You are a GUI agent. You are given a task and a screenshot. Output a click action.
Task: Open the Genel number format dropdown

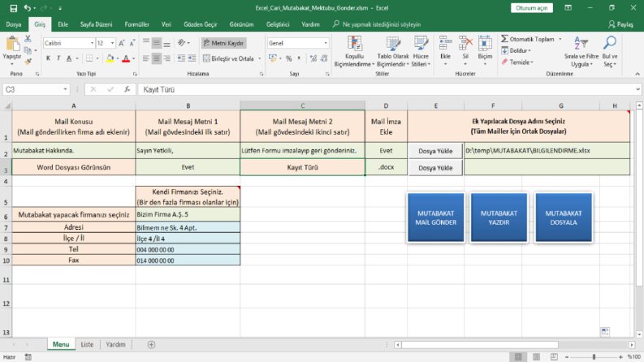pos(326,43)
